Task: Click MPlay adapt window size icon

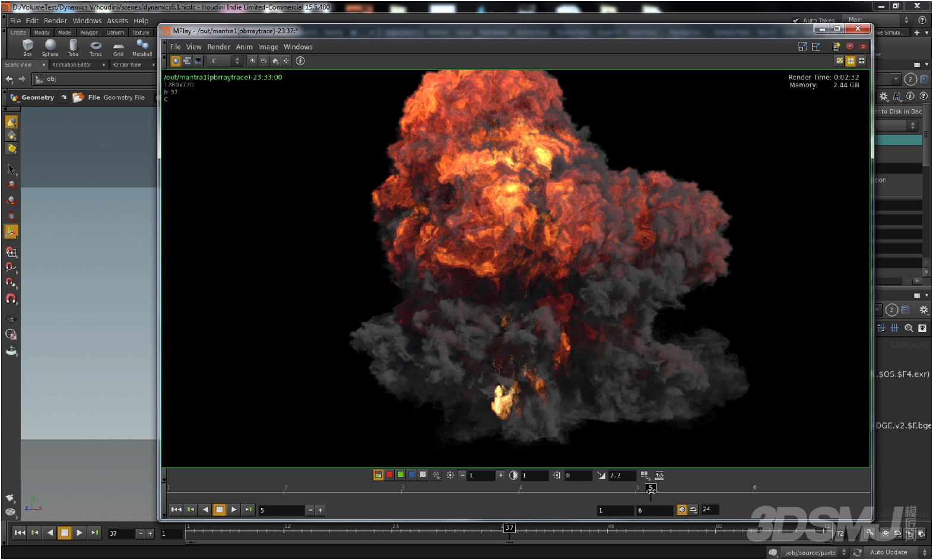Action: click(x=802, y=46)
